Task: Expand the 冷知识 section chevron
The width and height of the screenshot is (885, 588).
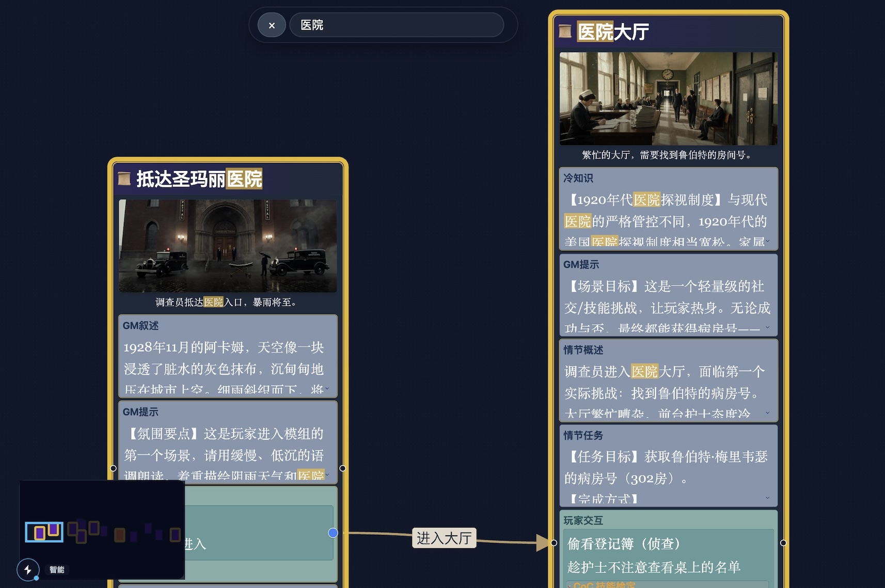Action: coord(768,241)
